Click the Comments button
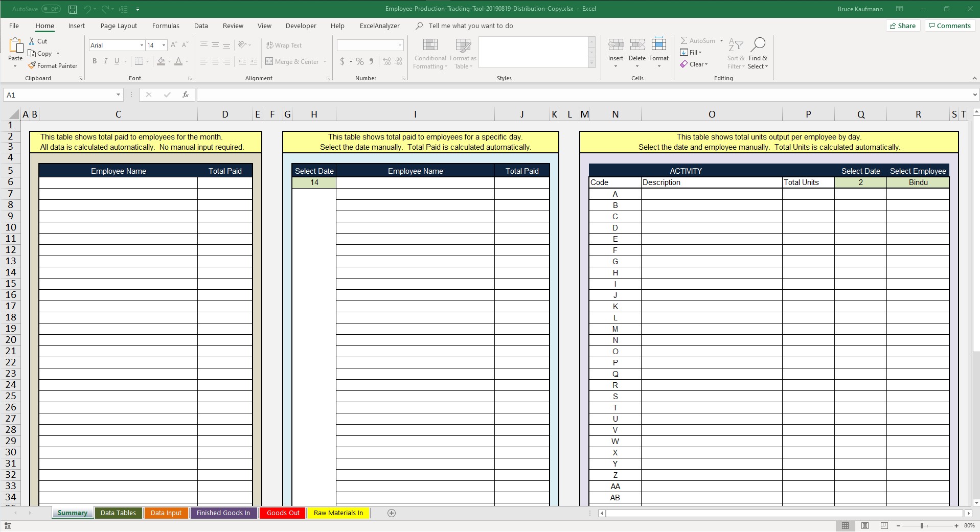The image size is (980, 532). coord(949,26)
